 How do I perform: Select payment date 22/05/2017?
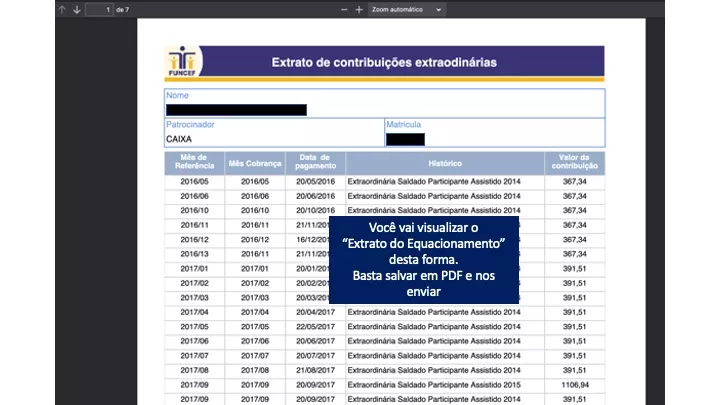[315, 327]
